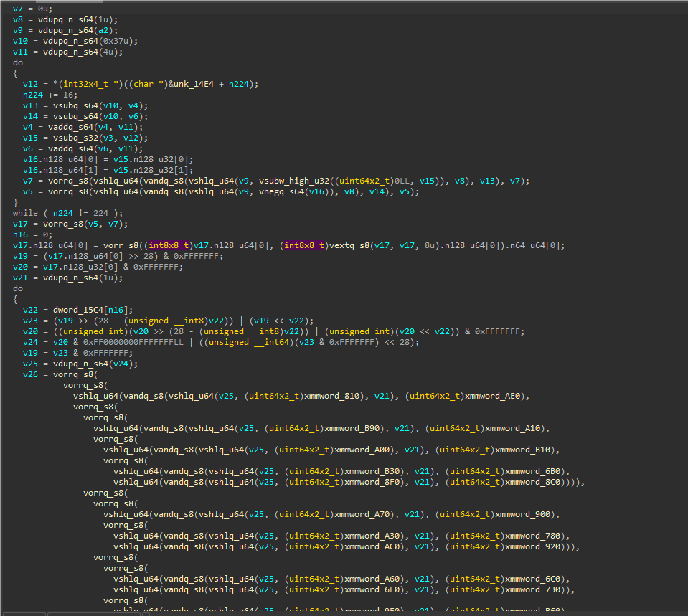Select the 'vsubq_s32' function call

75,138
